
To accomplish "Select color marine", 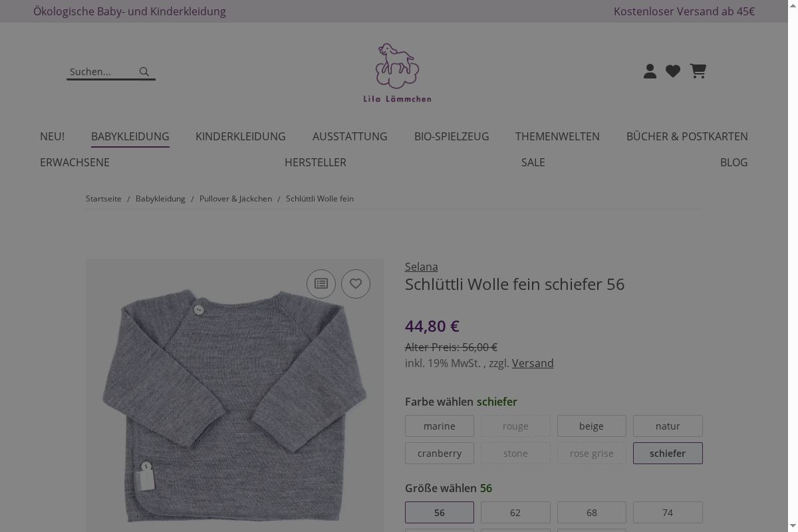I will (440, 426).
